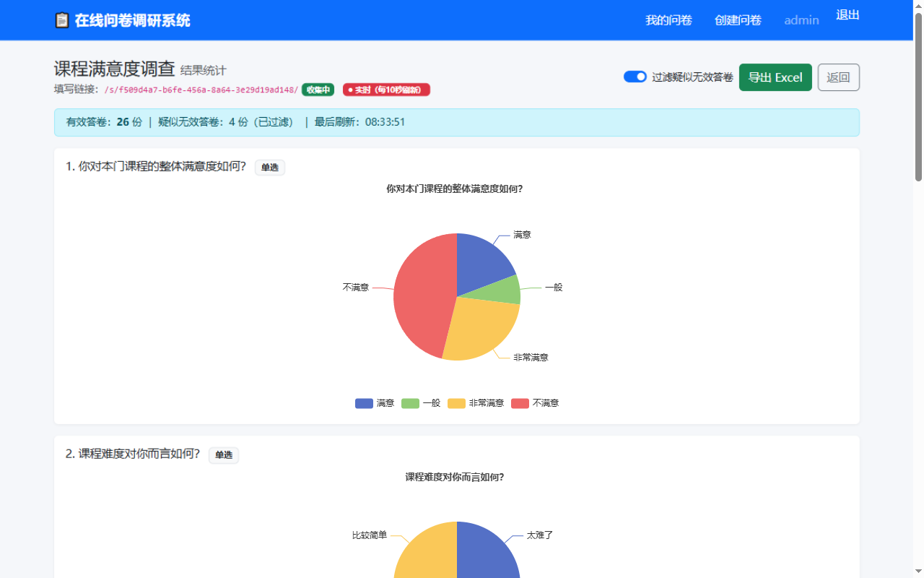
Task: Open 我的问卷 in the navigation bar
Action: tap(668, 20)
